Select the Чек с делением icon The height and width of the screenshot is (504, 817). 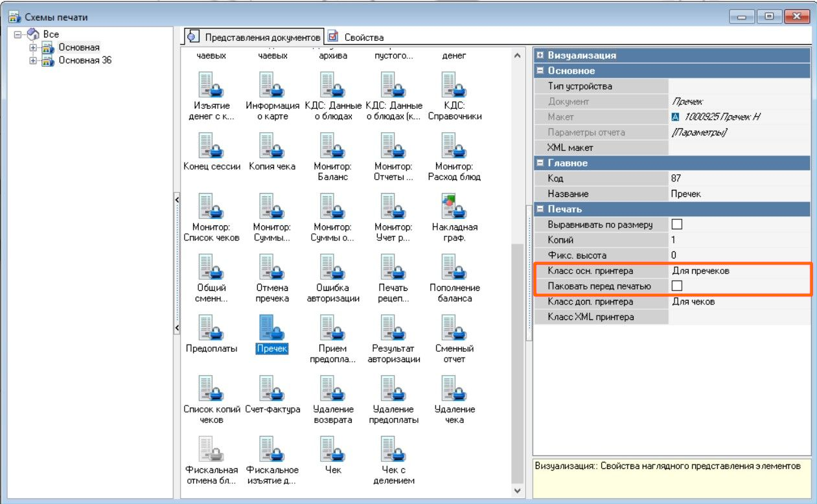pos(393,449)
